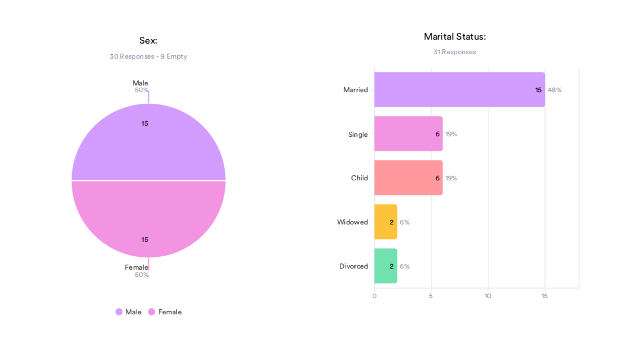Click the Married axis label

(x=355, y=90)
